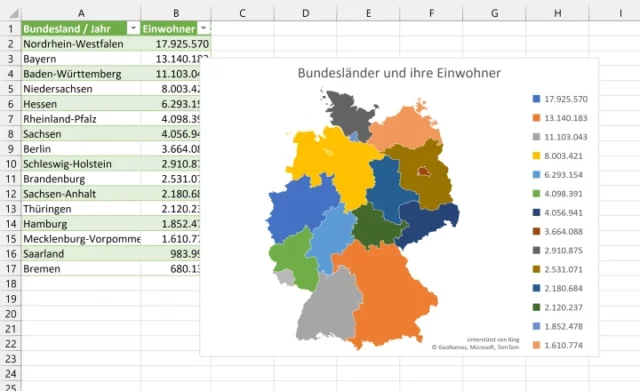Click the Brandenburg cell

[81, 179]
